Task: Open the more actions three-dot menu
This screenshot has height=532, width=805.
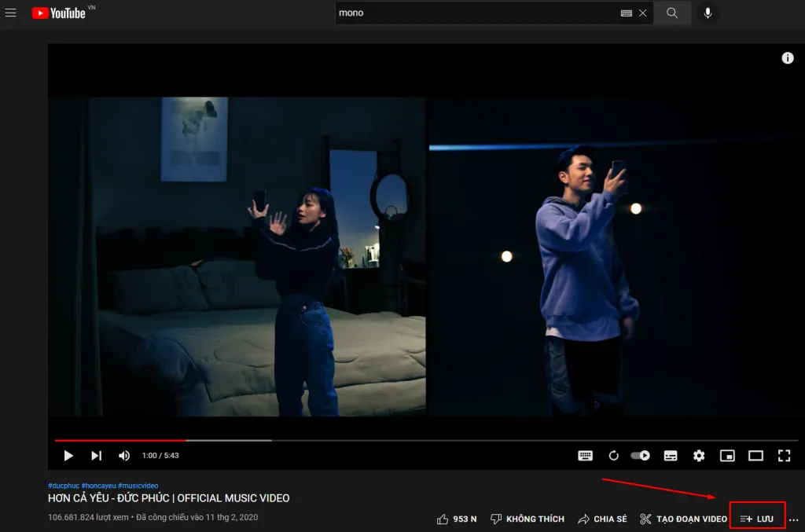Action: tap(794, 519)
